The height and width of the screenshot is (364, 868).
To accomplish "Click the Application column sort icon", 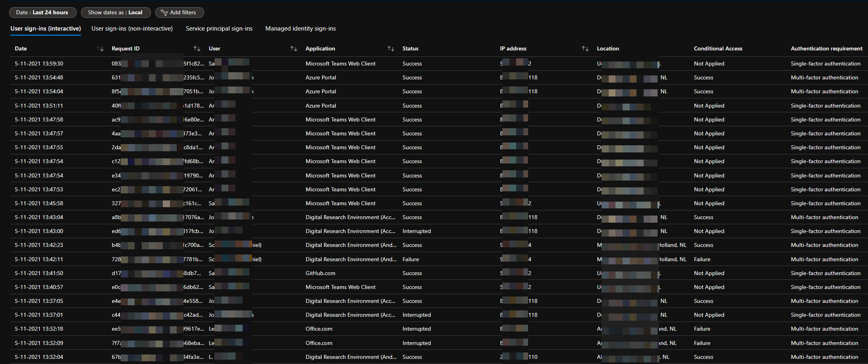I will (x=391, y=49).
